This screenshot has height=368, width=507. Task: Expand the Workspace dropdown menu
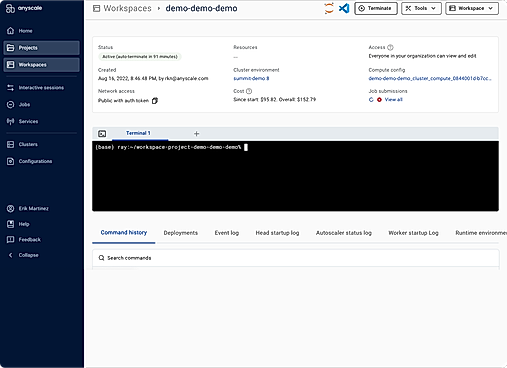[472, 8]
